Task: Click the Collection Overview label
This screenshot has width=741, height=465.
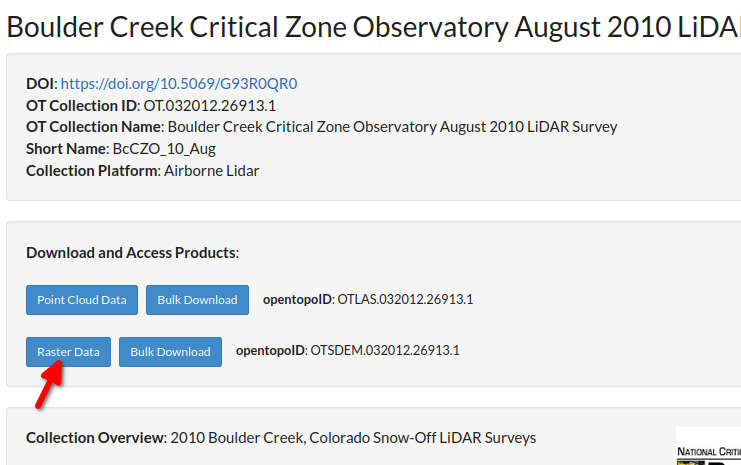Action: click(x=96, y=438)
